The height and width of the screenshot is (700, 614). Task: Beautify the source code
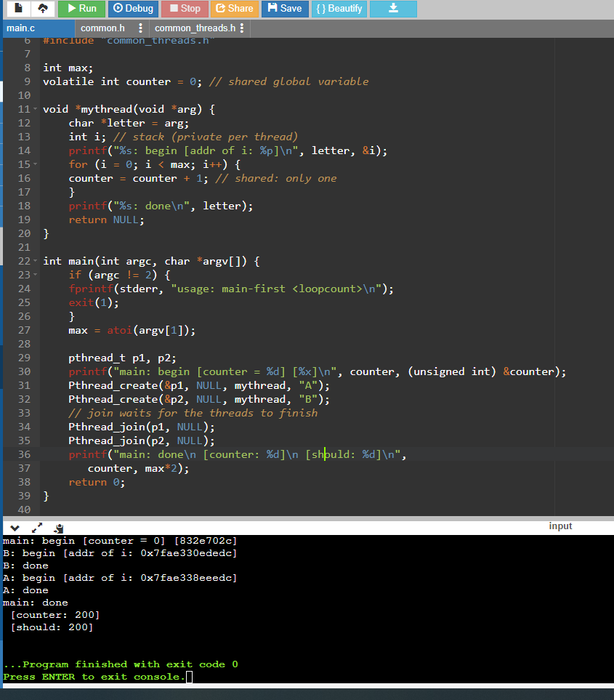point(339,9)
